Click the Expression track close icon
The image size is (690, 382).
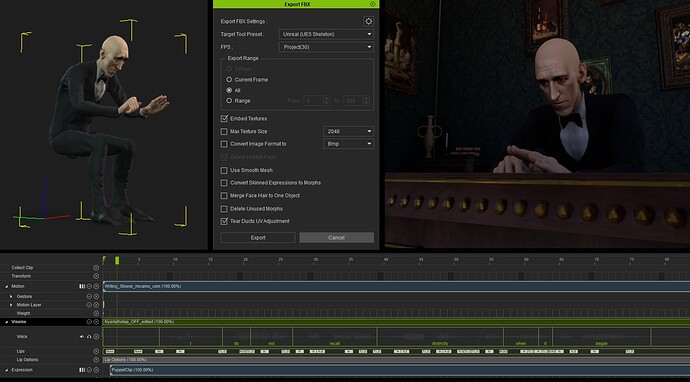96,370
